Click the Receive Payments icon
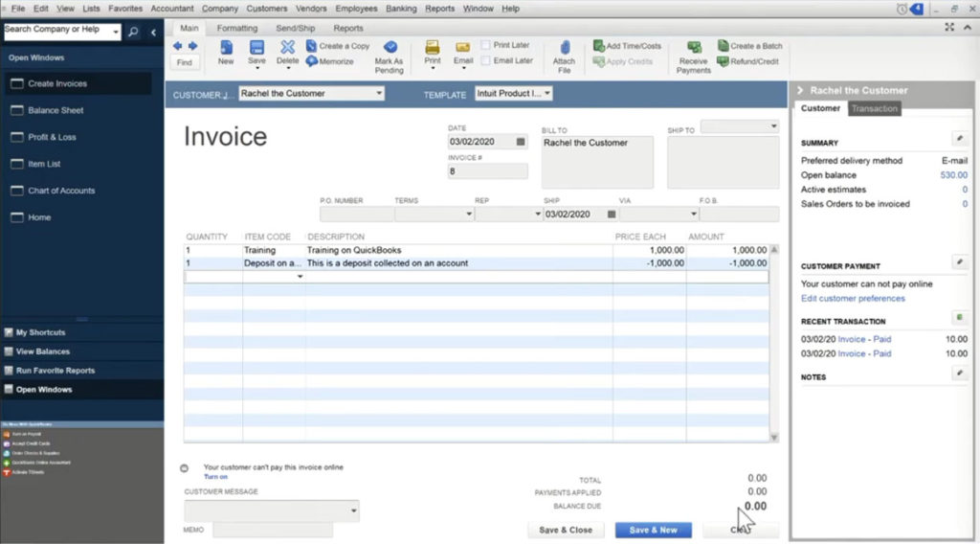 pyautogui.click(x=694, y=48)
